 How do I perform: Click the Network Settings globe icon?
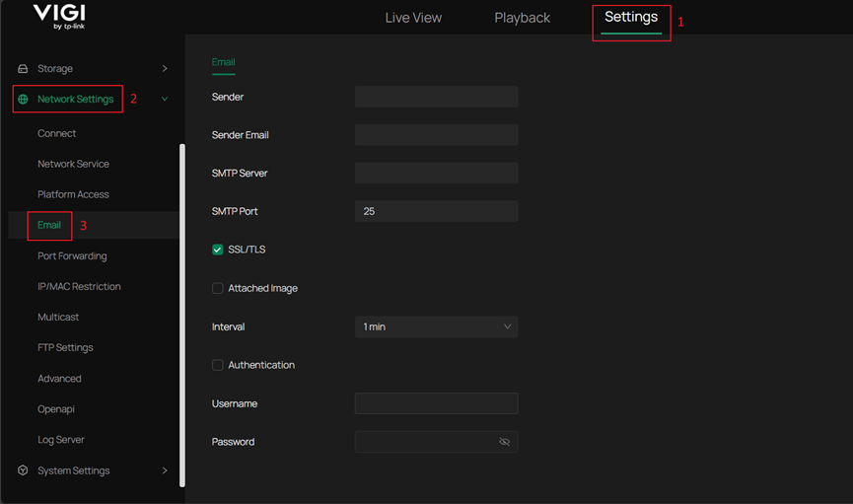click(23, 100)
